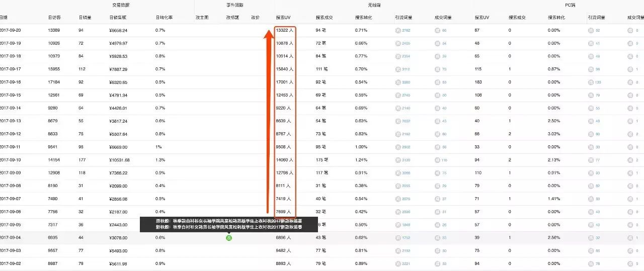This screenshot has height=271, width=644.
Task: Click the 改标题 column header
Action: point(232,18)
